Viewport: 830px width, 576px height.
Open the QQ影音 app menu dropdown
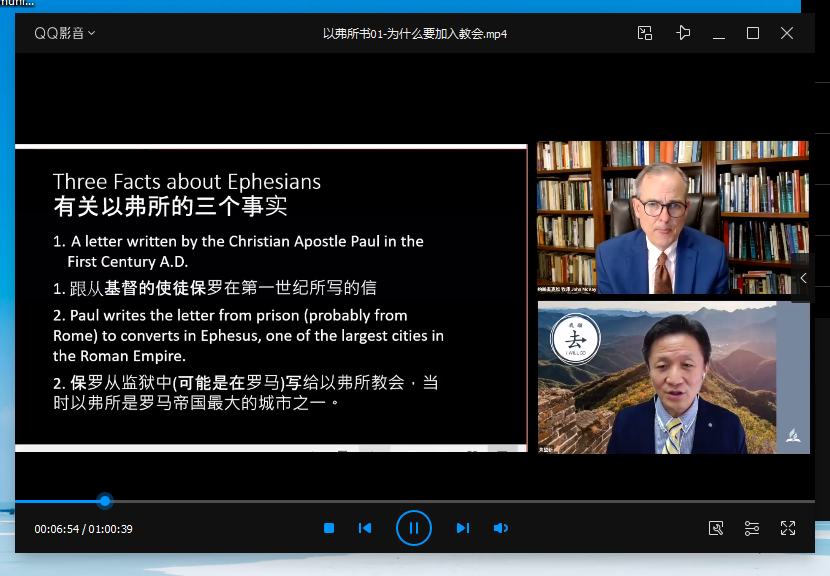[62, 33]
